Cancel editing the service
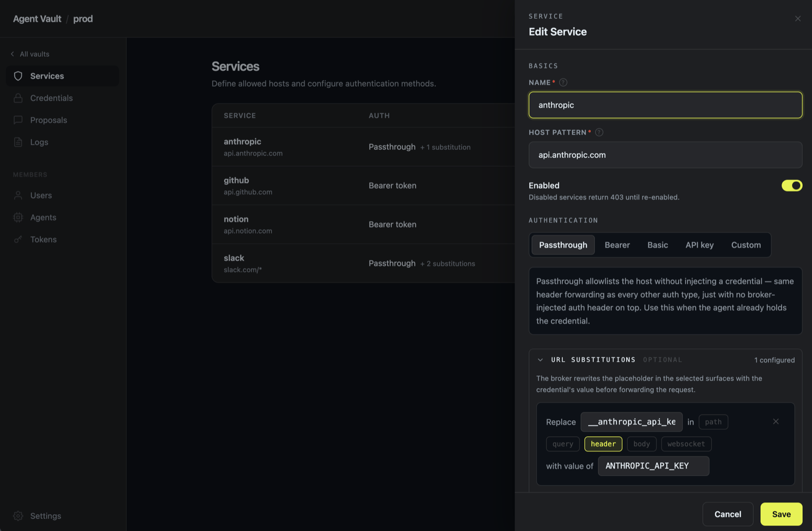This screenshot has height=531, width=812. [728, 514]
